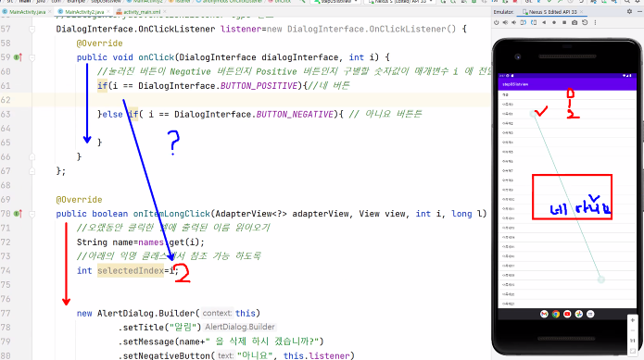Viewport: 644px width, 360px height.
Task: Switch to the activity_main.xml tab
Action: pos(142,12)
